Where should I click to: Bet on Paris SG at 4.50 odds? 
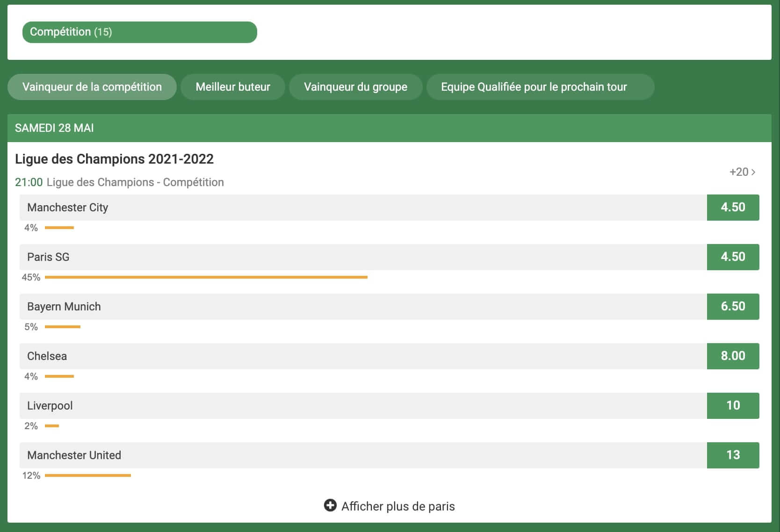(x=733, y=257)
